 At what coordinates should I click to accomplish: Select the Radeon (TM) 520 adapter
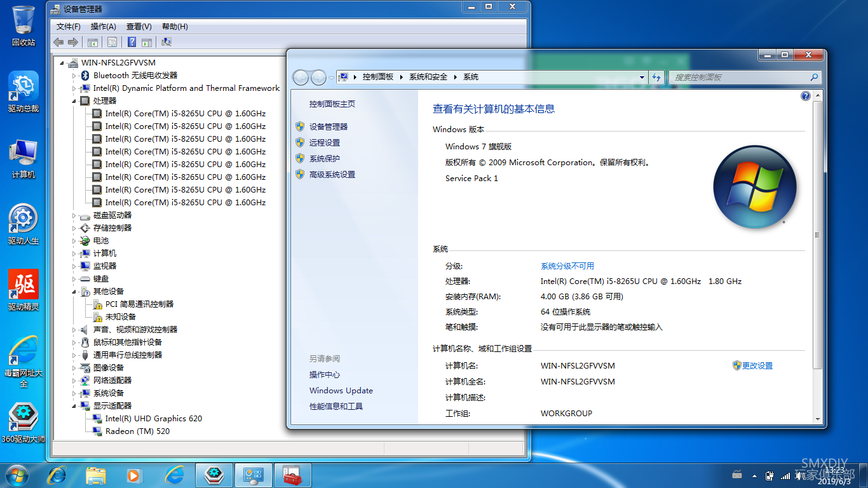(x=137, y=431)
